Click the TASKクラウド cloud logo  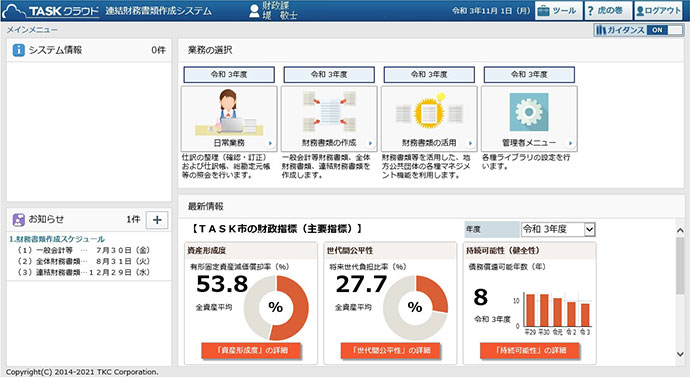pos(51,11)
